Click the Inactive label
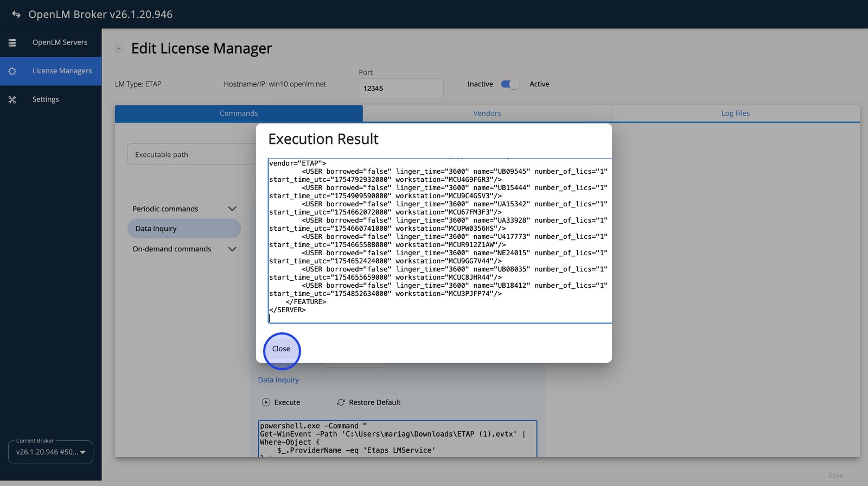The width and height of the screenshot is (868, 486). click(480, 84)
